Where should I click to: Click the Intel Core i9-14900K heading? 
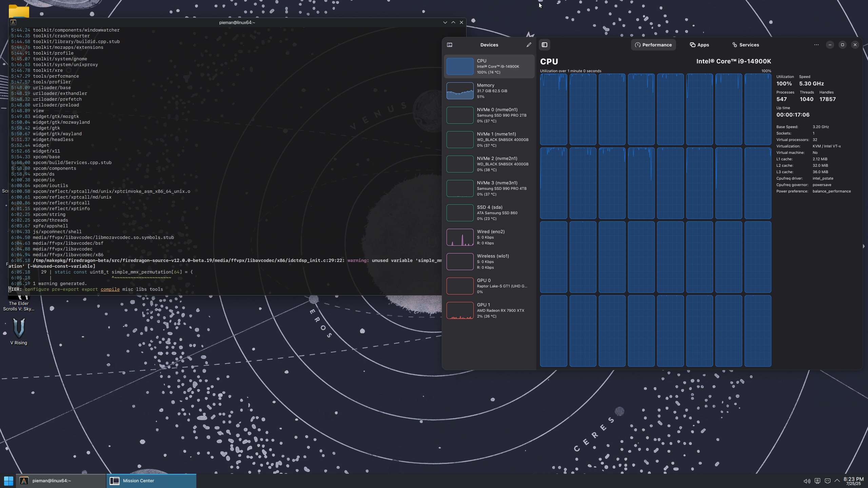pos(733,61)
